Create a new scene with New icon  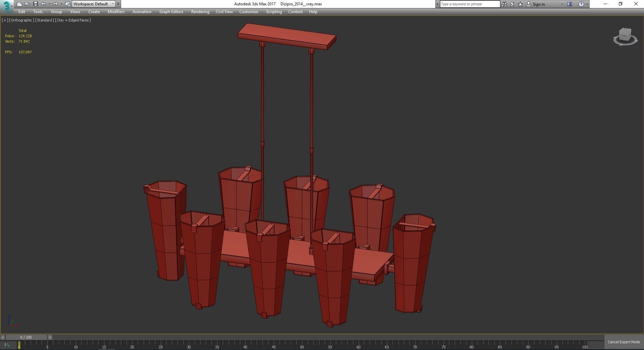click(19, 4)
